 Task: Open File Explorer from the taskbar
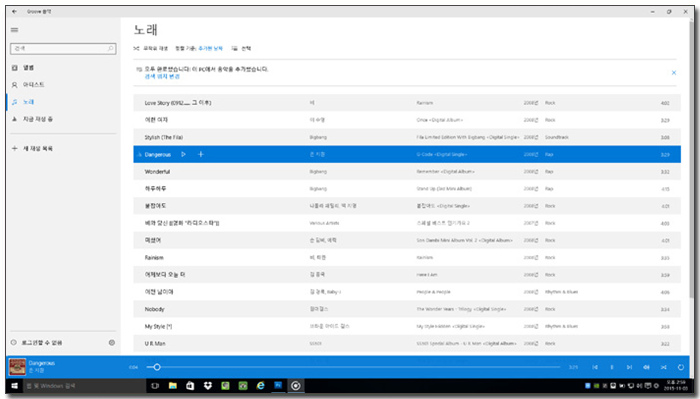pyautogui.click(x=173, y=386)
